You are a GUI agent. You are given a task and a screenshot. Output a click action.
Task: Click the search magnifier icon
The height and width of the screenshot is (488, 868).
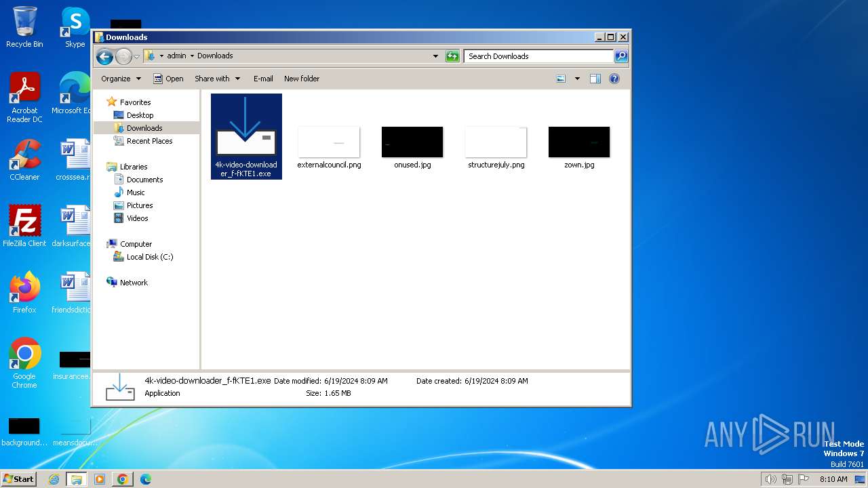click(621, 56)
